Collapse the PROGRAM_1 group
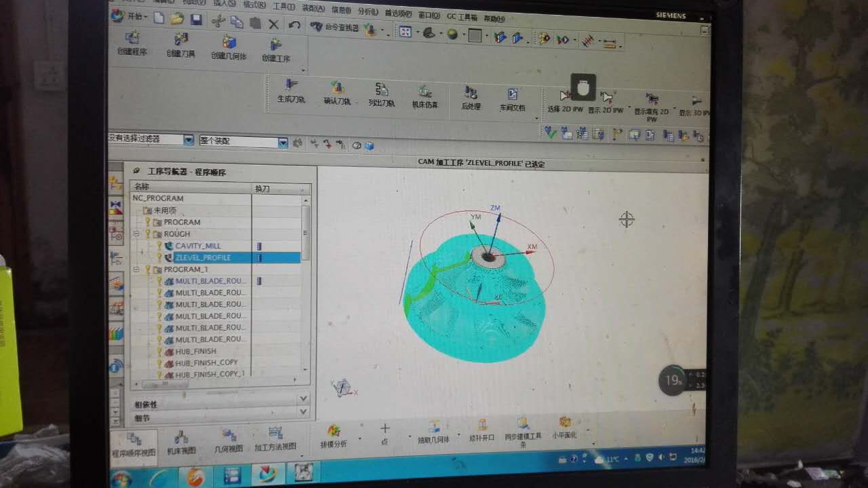 coord(136,269)
